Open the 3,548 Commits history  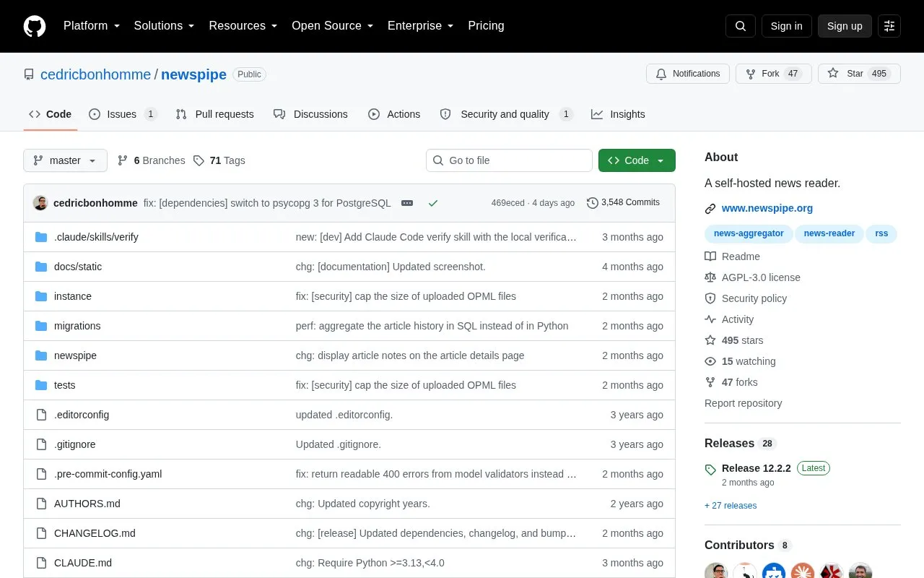pos(624,202)
